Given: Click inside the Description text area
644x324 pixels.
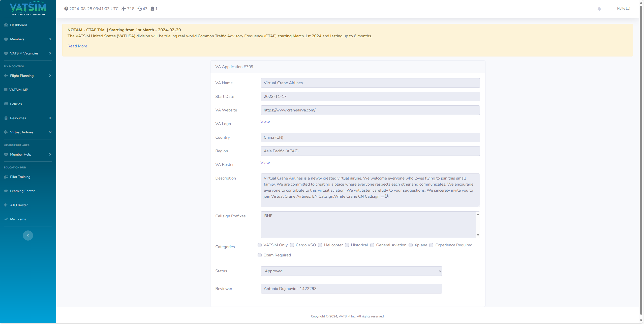Looking at the screenshot, I should click(370, 190).
